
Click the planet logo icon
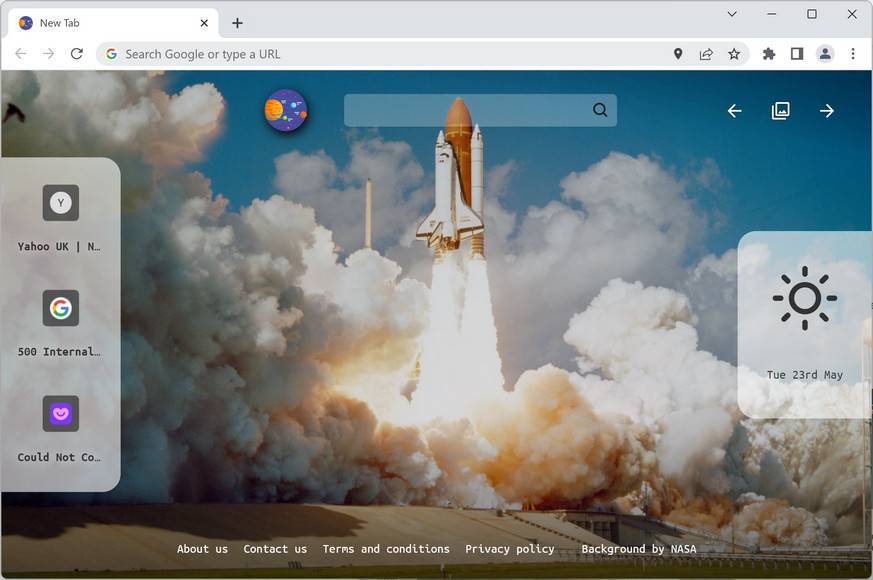pos(286,111)
